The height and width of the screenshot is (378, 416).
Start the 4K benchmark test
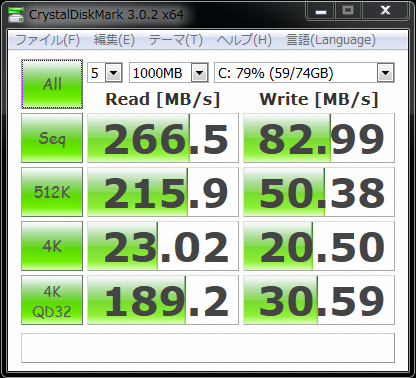(52, 246)
